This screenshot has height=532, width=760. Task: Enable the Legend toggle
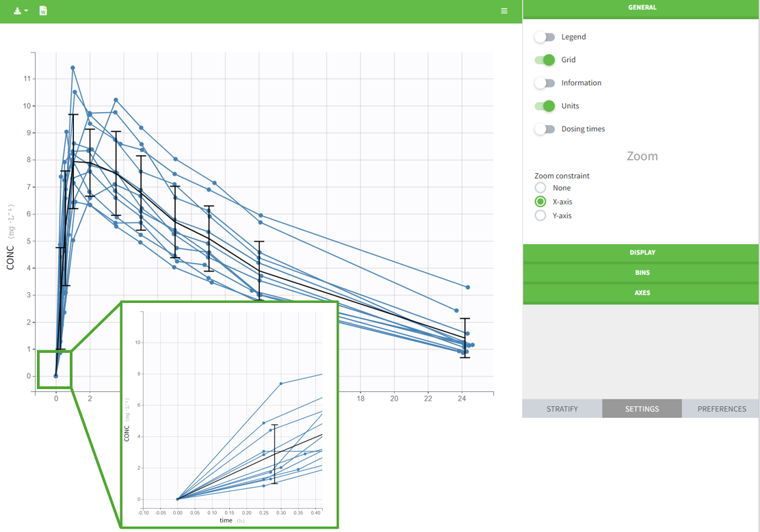pyautogui.click(x=545, y=37)
